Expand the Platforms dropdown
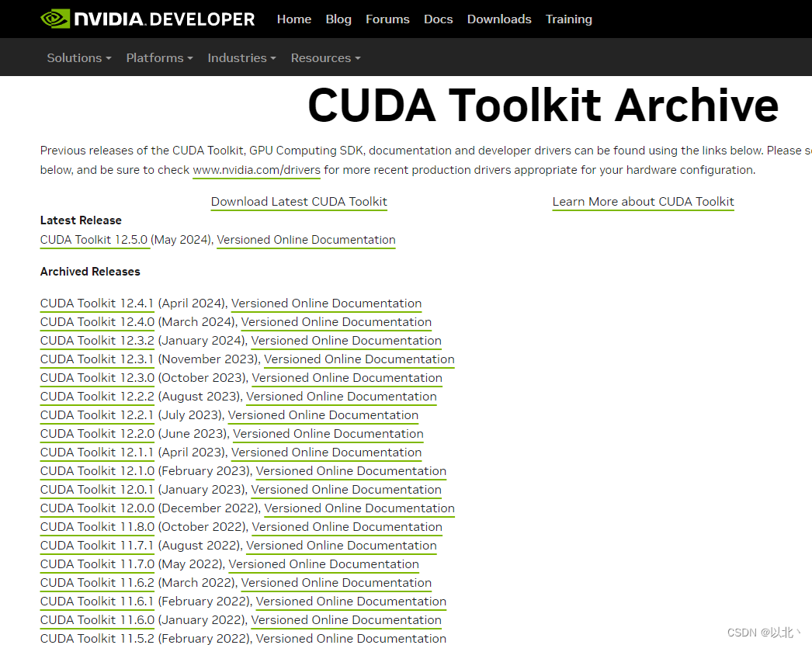The height and width of the screenshot is (645, 812). point(159,58)
